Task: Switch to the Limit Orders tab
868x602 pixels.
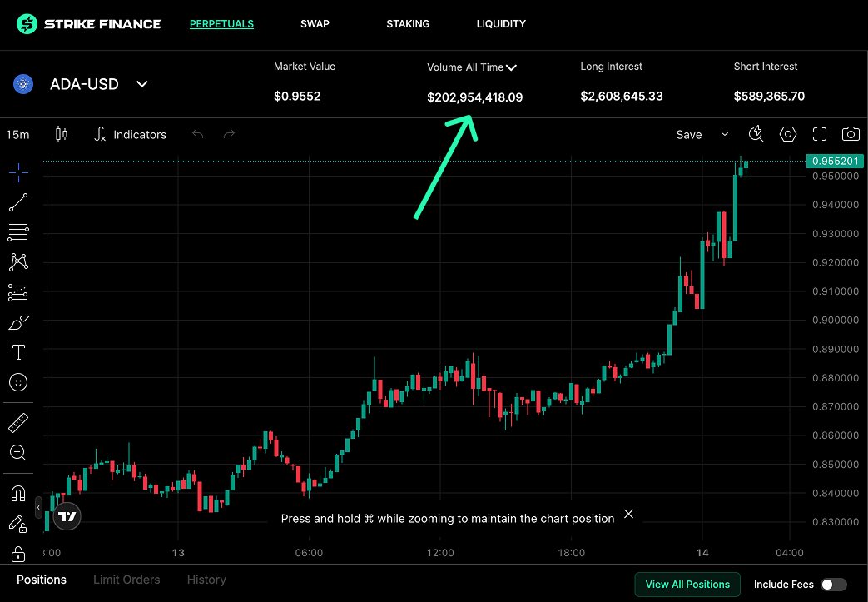Action: [126, 580]
